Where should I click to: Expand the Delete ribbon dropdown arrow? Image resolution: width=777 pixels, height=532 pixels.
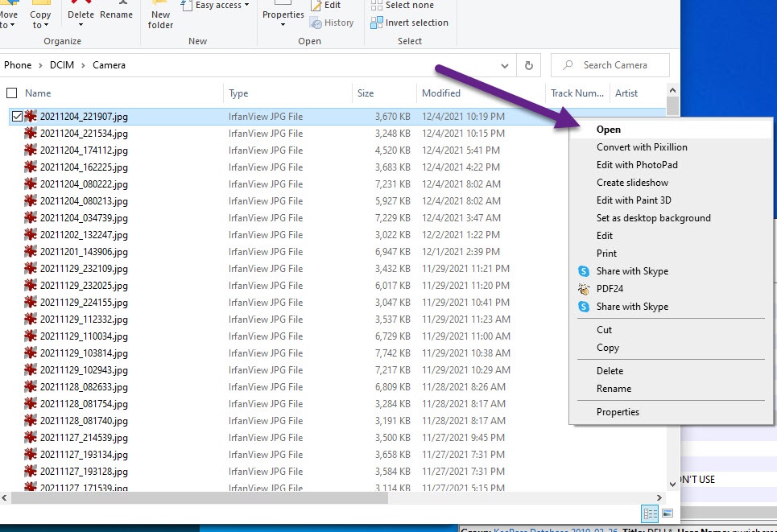(x=81, y=24)
